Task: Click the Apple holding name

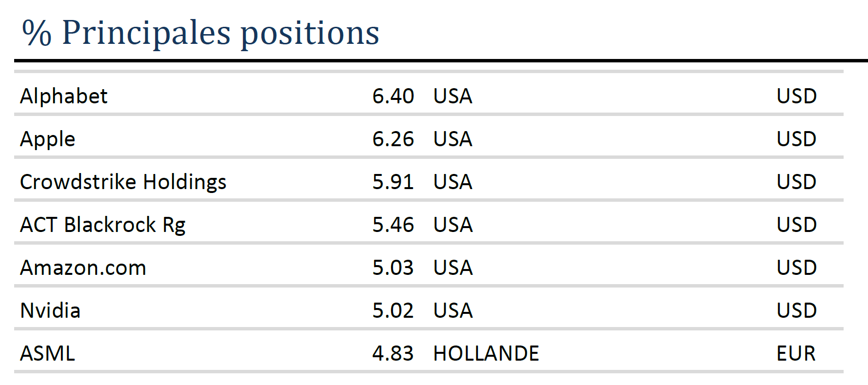Action: tap(47, 139)
